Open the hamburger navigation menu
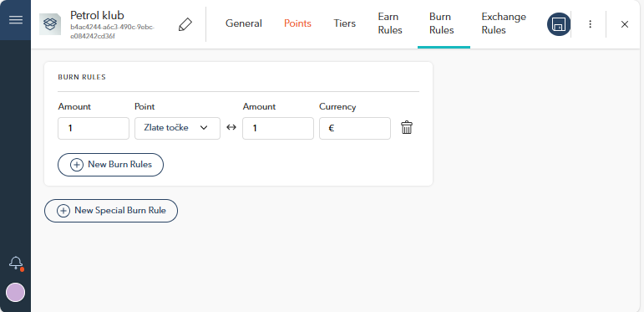This screenshot has height=312, width=644. point(16,20)
